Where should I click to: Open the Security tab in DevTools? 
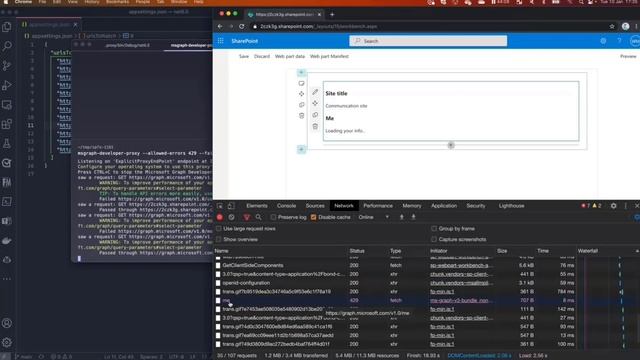click(476, 206)
